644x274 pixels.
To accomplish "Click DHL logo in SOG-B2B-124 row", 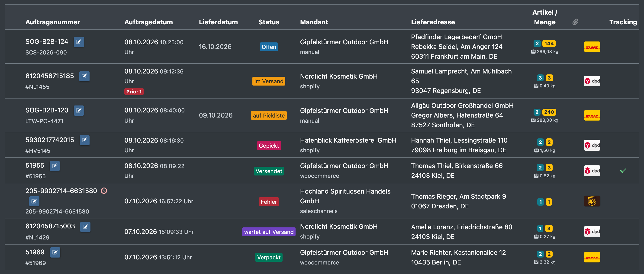I will click(x=592, y=47).
